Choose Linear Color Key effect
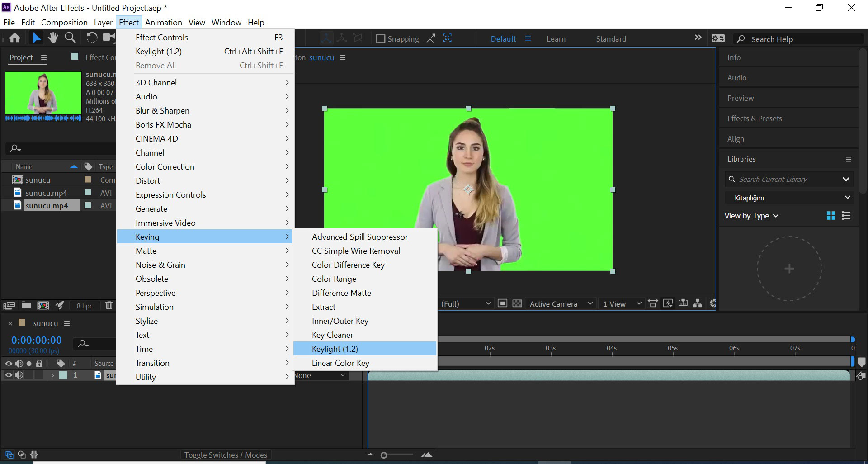Image resolution: width=868 pixels, height=464 pixels. coord(365,363)
